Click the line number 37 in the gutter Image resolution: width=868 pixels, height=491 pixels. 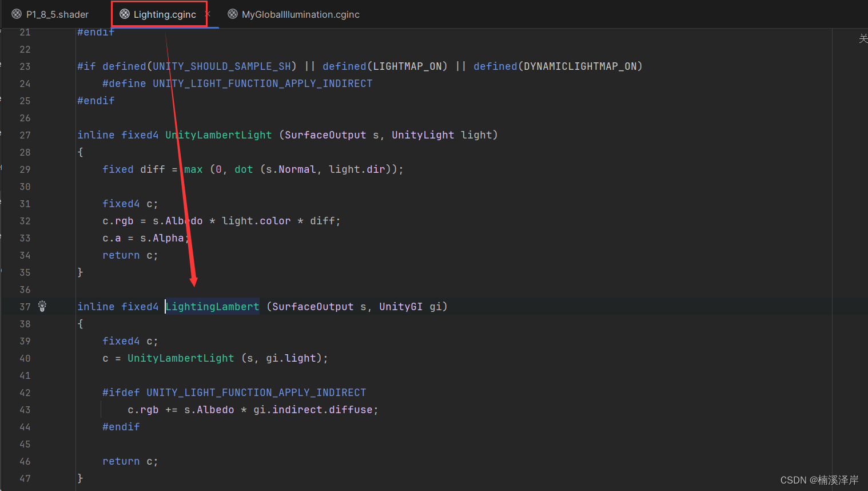[25, 307]
